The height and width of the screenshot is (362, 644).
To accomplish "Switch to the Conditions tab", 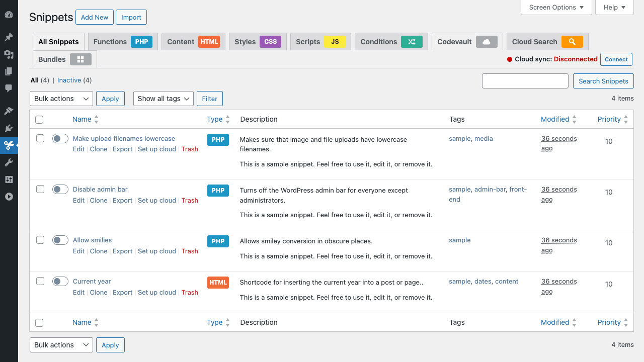I will tap(391, 42).
